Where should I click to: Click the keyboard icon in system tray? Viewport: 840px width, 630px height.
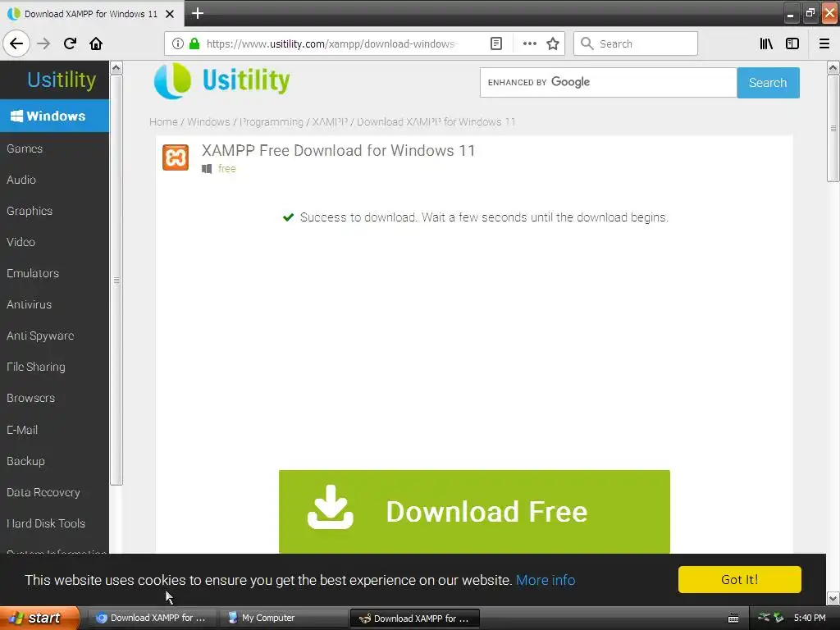(733, 619)
